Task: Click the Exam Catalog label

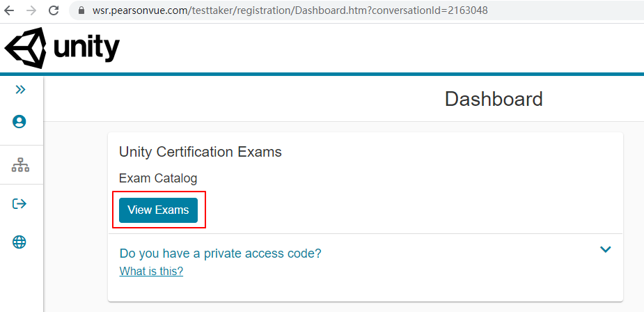Action: click(158, 178)
